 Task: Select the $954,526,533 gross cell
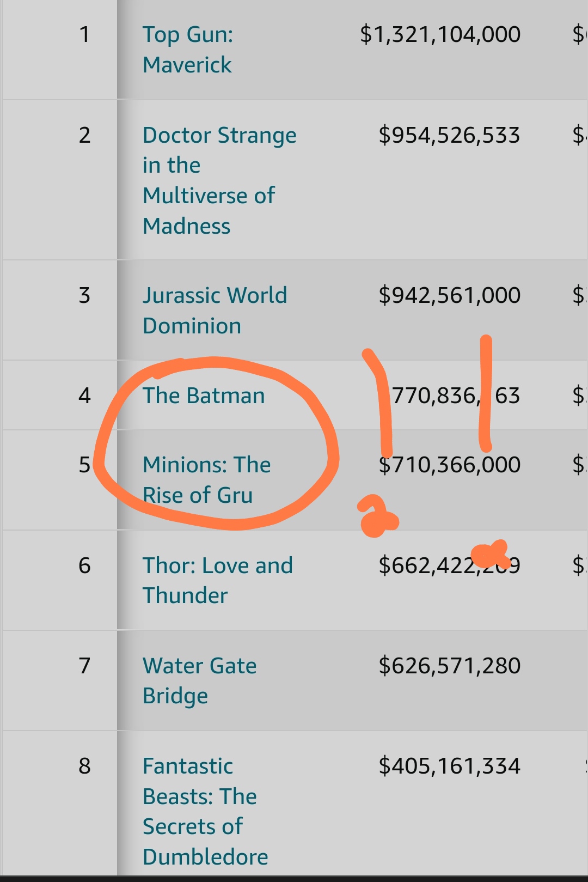point(449,135)
